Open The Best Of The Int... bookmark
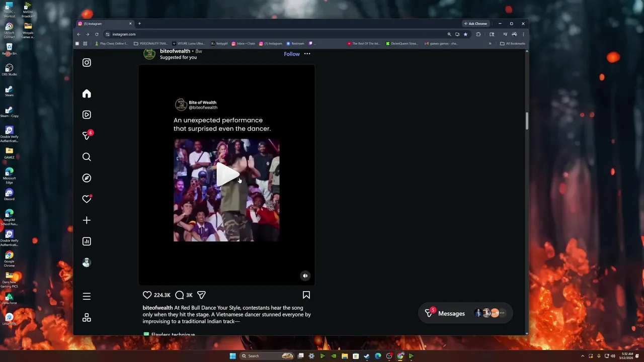 pos(364,44)
